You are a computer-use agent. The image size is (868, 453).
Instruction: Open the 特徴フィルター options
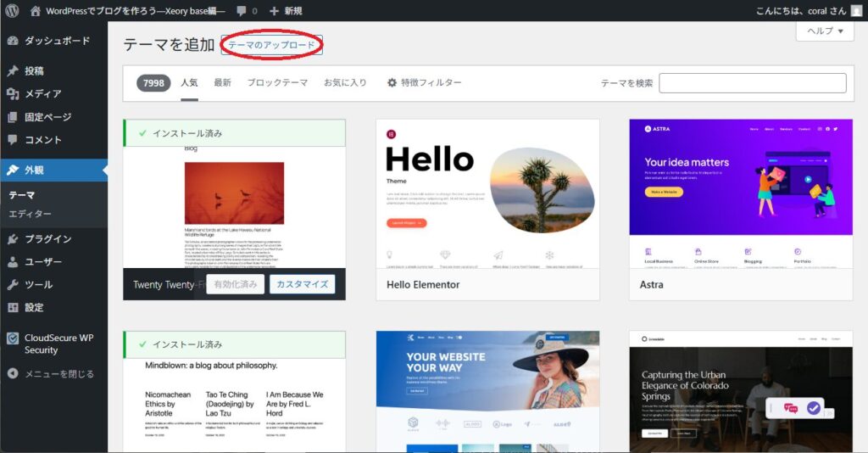[424, 82]
